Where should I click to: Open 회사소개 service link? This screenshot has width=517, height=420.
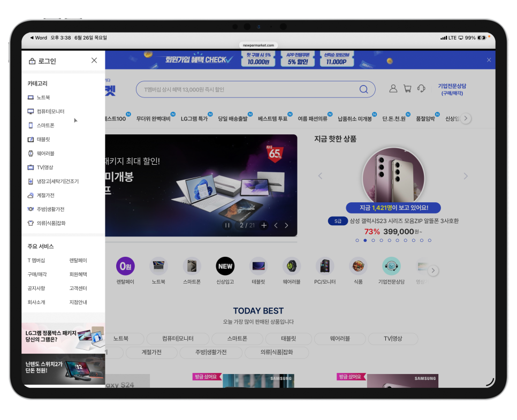tap(36, 302)
